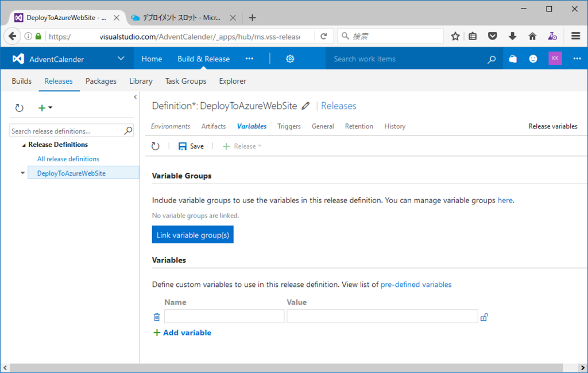
Task: Bookmark this page with the star icon
Action: [455, 36]
